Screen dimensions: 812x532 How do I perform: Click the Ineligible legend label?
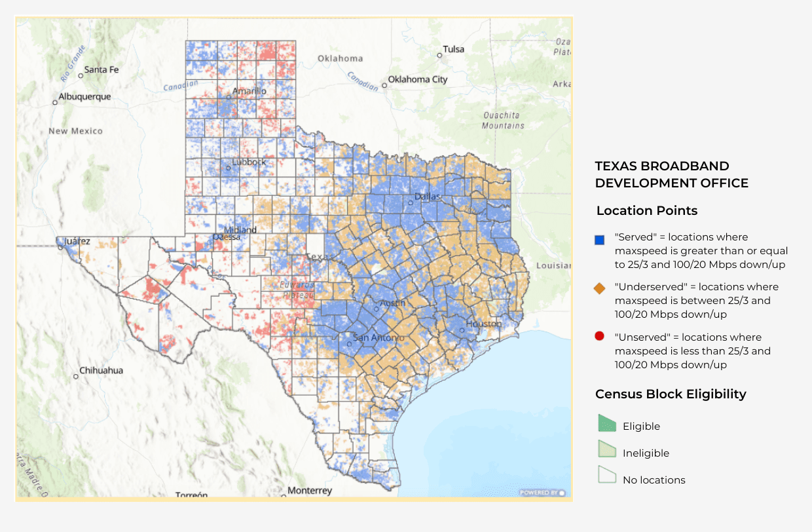click(x=646, y=453)
